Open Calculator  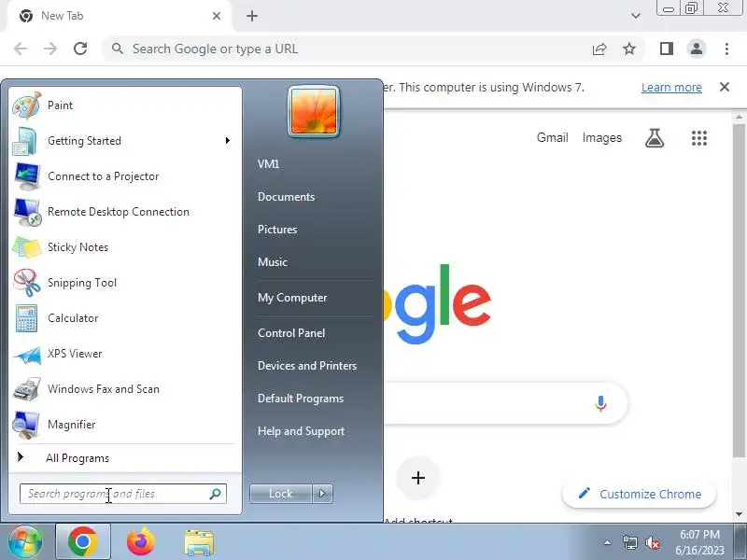tap(125, 318)
